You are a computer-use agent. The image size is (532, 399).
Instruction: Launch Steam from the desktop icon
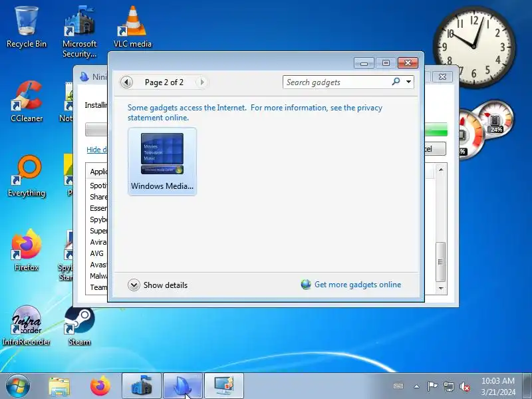tap(79, 325)
